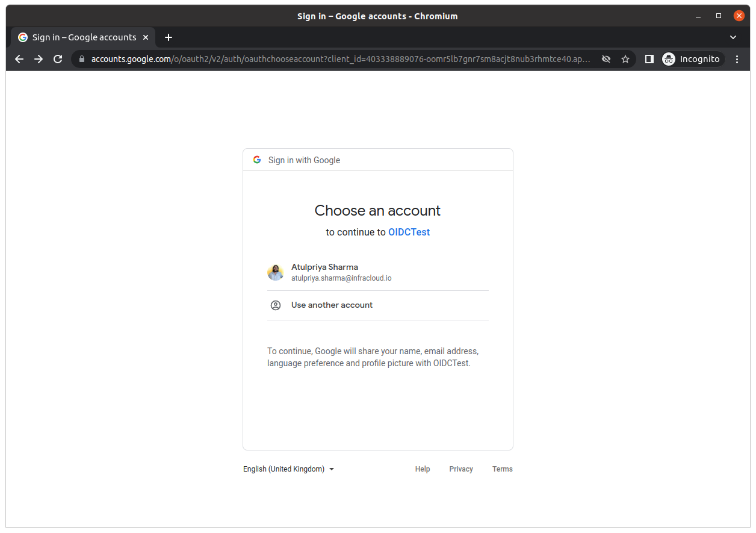Bookmark this page with the star icon
Screen dimensions: 756x533
pyautogui.click(x=625, y=59)
